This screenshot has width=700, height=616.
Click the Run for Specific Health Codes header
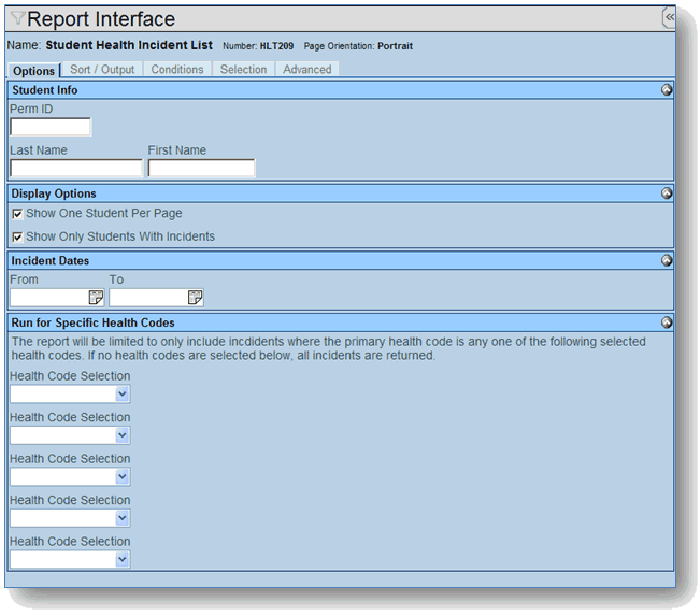coord(340,322)
